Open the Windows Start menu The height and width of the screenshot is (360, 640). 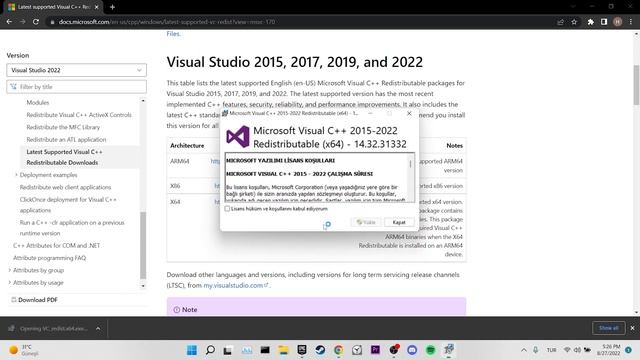(192, 350)
